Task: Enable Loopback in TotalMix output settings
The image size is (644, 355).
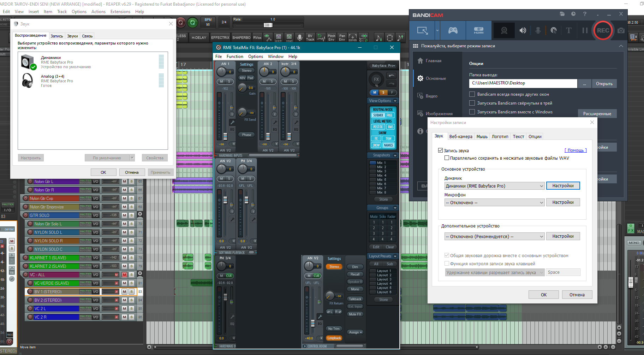Action: point(334,338)
